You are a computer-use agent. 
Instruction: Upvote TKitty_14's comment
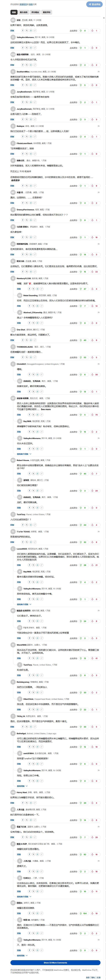coord(81,727)
